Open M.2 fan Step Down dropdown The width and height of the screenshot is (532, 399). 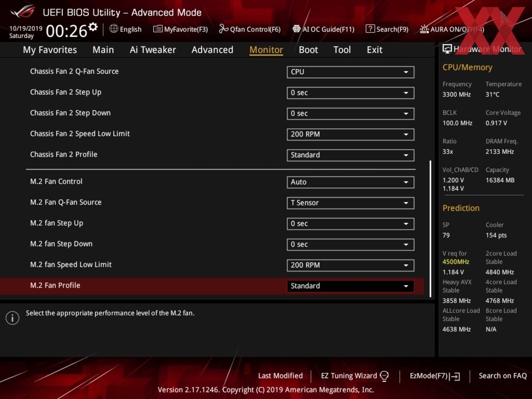[350, 244]
